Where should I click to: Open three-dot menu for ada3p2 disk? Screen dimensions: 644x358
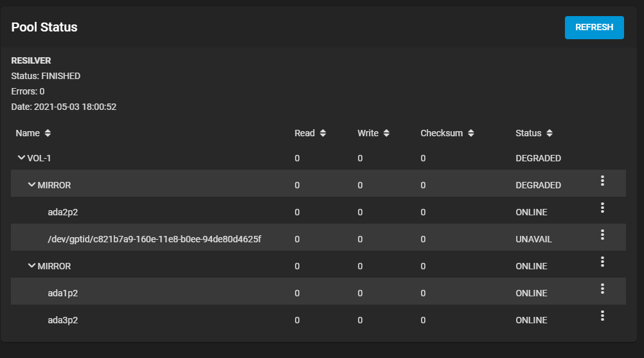click(602, 316)
